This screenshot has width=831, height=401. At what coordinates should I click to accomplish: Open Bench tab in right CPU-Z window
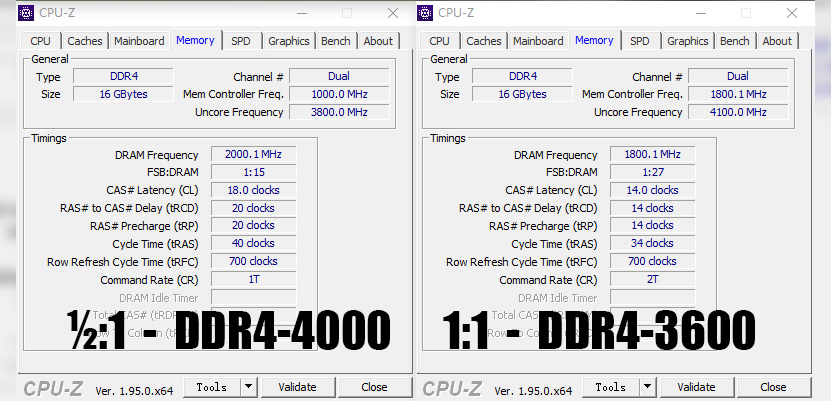tap(735, 41)
